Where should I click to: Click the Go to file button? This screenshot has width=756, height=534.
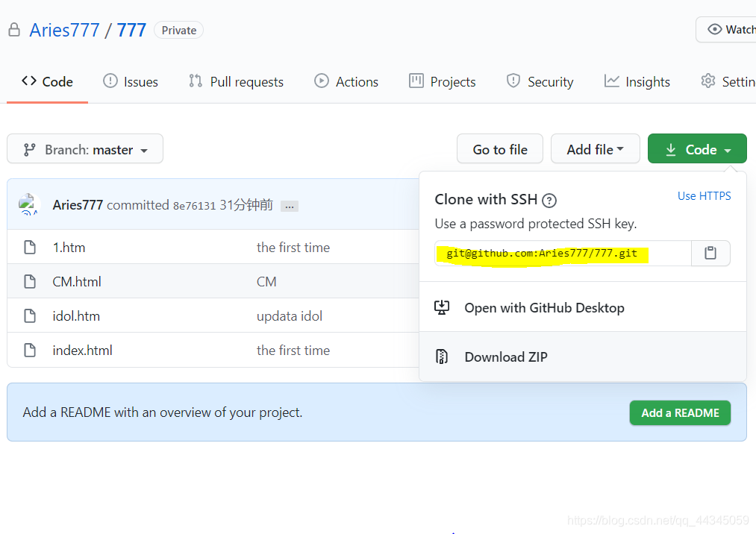(x=500, y=149)
